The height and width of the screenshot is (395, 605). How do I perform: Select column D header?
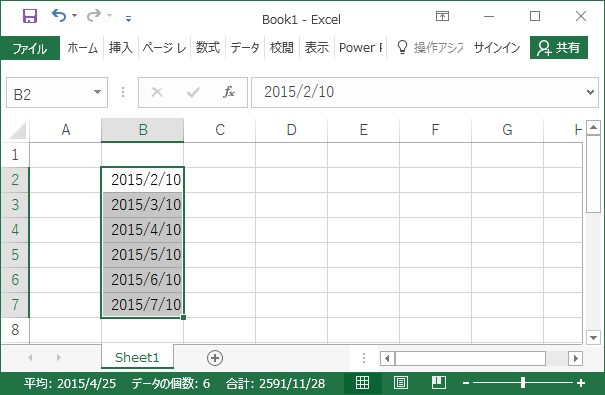pos(291,130)
